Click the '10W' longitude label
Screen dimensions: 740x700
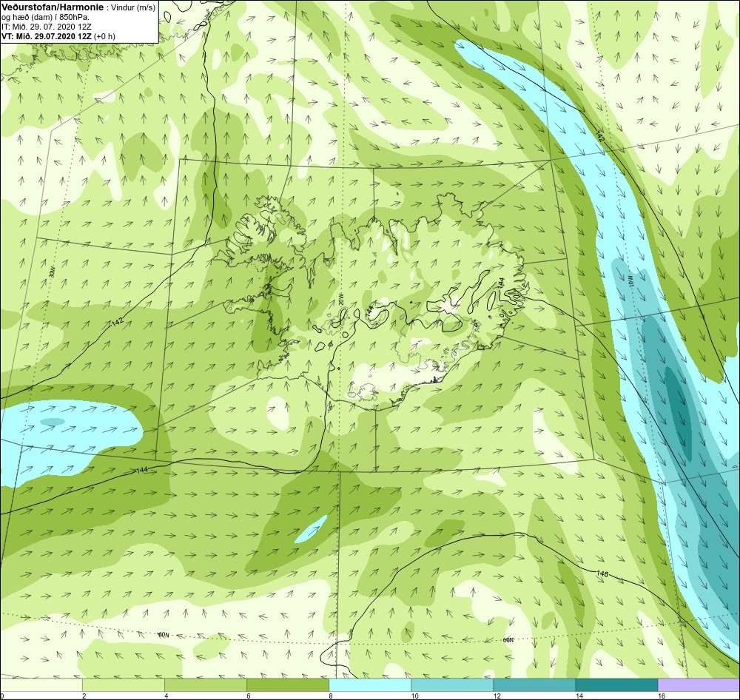pyautogui.click(x=629, y=280)
